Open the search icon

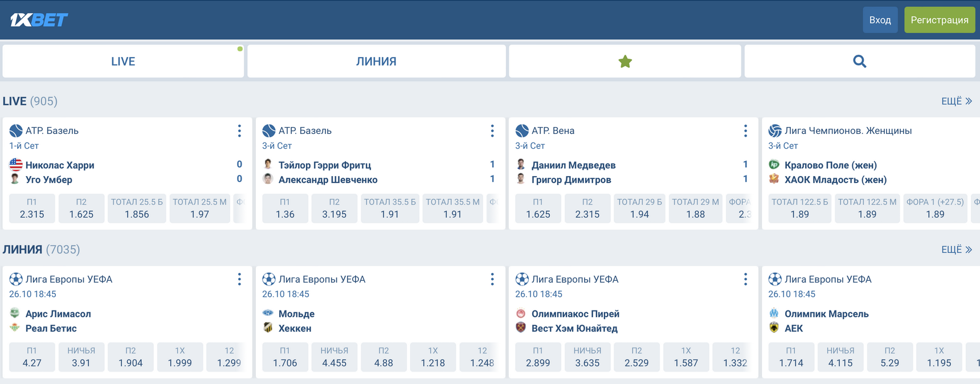click(859, 60)
